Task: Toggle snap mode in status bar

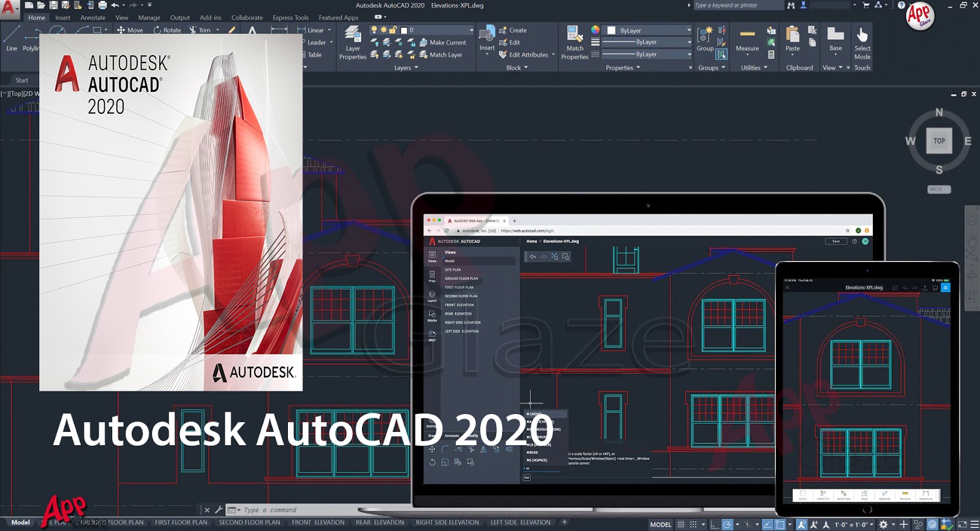Action: pos(693,524)
